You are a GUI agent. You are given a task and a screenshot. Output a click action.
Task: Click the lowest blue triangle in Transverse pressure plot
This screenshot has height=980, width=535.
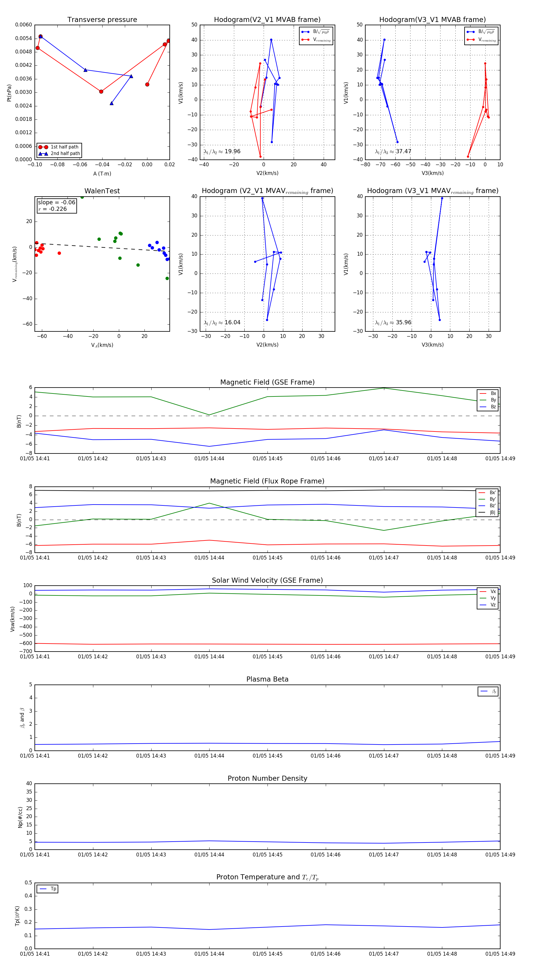click(x=111, y=103)
